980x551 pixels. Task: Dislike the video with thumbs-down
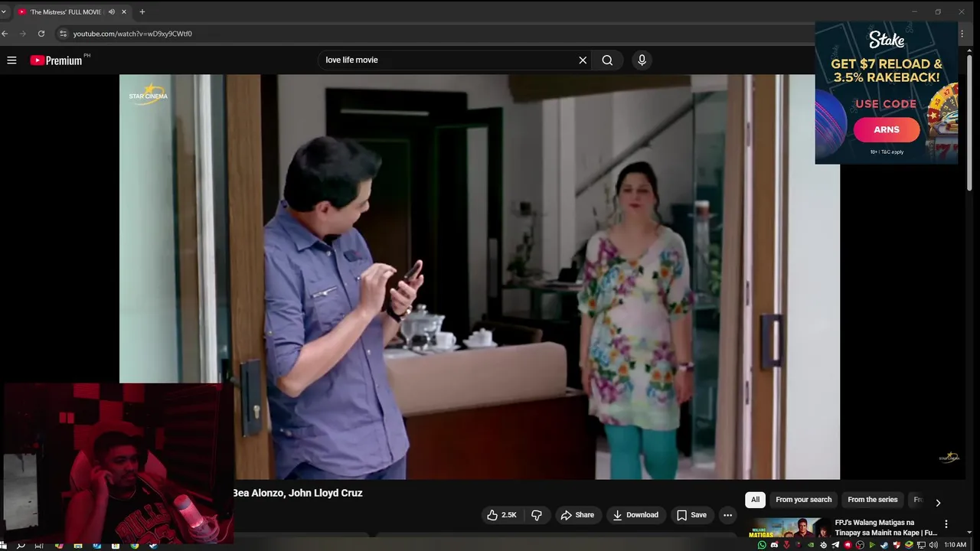(x=537, y=515)
